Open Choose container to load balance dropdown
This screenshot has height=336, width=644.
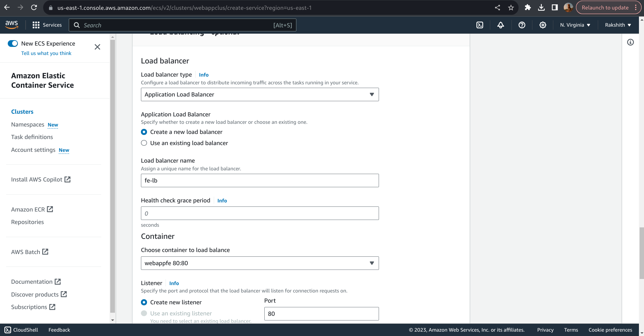[260, 263]
